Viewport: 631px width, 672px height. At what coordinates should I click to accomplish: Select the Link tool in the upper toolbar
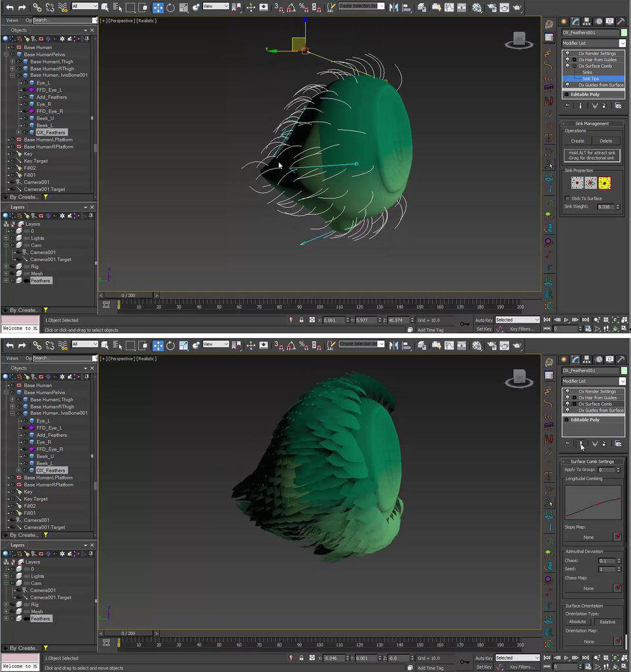tap(37, 7)
